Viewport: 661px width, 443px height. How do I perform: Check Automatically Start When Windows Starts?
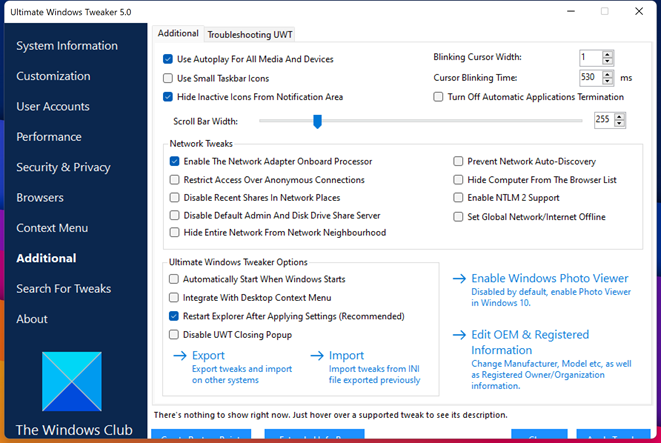(174, 279)
